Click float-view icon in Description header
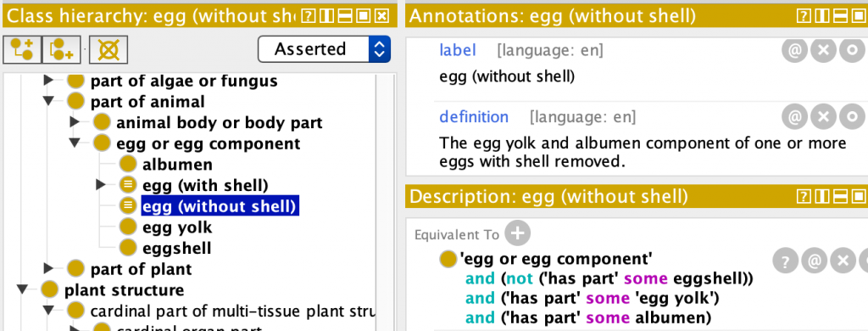Screen dimensions: 868x331 click(859, 196)
